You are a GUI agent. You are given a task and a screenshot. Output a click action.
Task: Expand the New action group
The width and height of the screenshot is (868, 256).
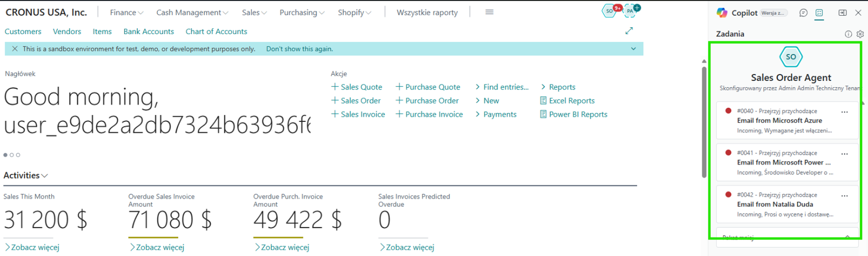click(x=487, y=100)
